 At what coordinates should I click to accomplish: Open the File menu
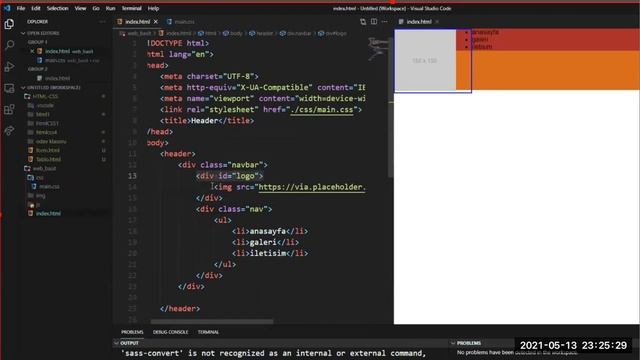pyautogui.click(x=21, y=8)
